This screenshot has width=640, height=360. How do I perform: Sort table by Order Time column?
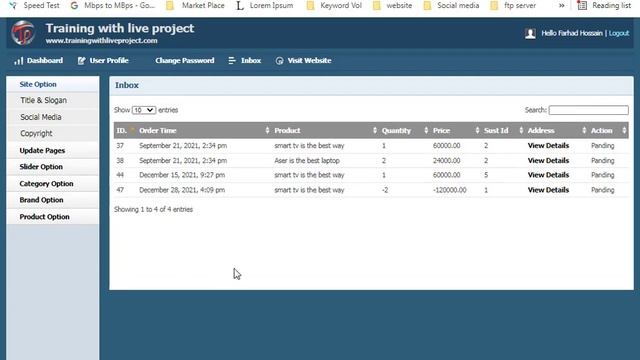click(x=204, y=131)
